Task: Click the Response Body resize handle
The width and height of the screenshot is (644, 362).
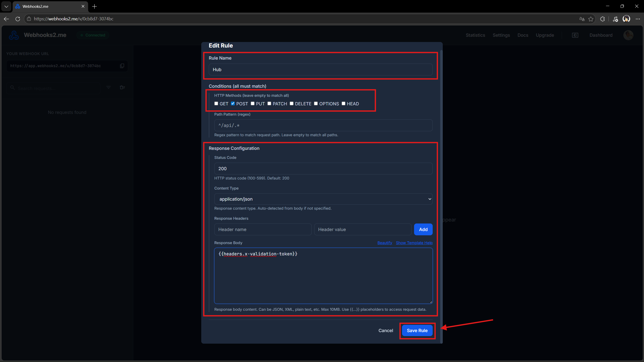Action: coord(431,302)
